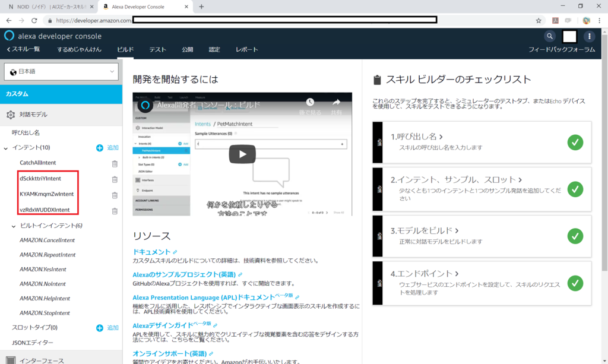608x364 pixels.
Task: Switch to the テスト tab
Action: tap(157, 50)
